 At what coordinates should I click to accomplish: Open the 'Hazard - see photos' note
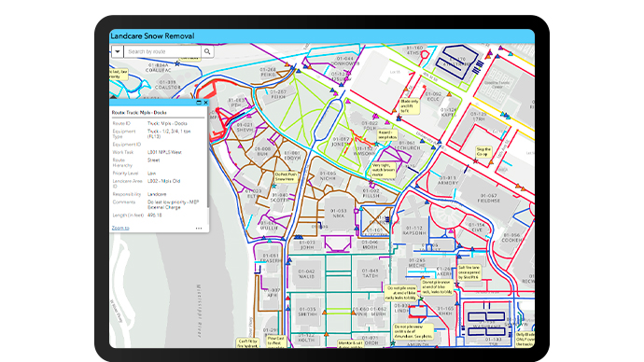coord(387,135)
